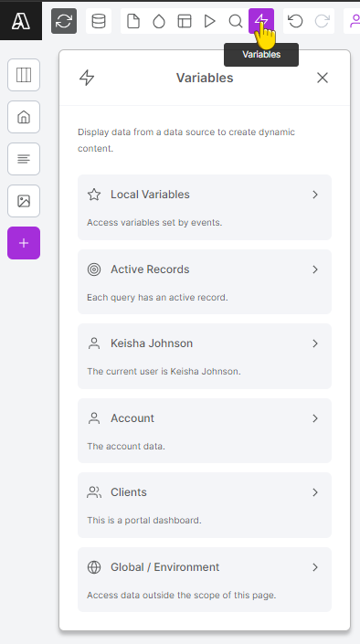360x644 pixels.
Task: Open the Clients card
Action: click(205, 505)
